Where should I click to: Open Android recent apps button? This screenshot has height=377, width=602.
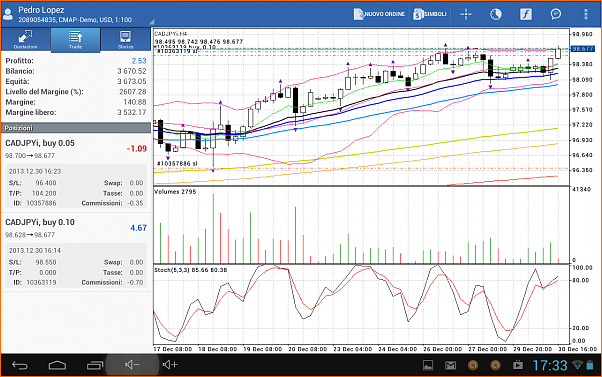(x=95, y=365)
